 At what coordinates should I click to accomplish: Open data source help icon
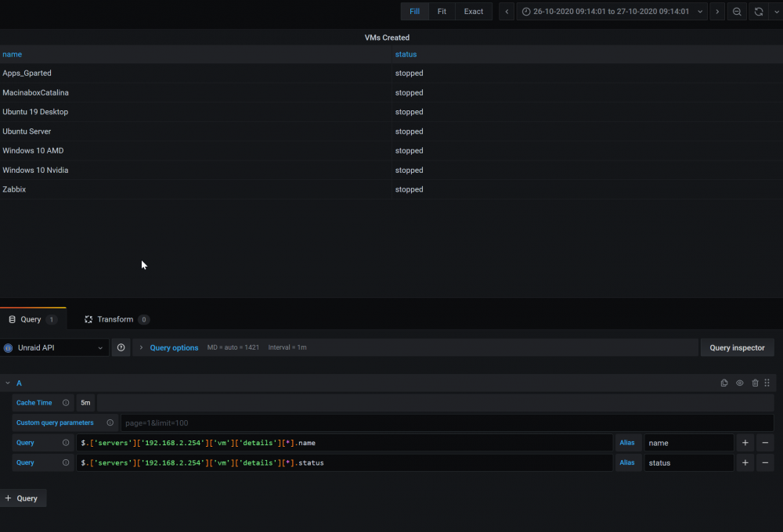(x=121, y=348)
